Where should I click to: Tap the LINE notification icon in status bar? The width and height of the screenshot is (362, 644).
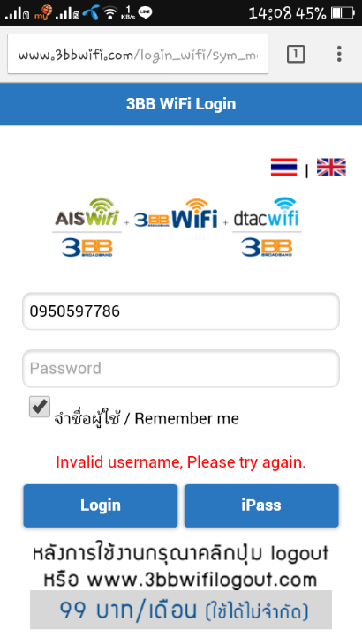[x=145, y=12]
